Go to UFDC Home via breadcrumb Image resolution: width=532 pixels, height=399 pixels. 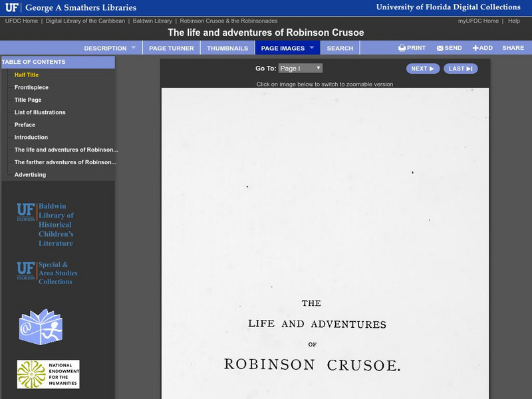click(x=22, y=20)
